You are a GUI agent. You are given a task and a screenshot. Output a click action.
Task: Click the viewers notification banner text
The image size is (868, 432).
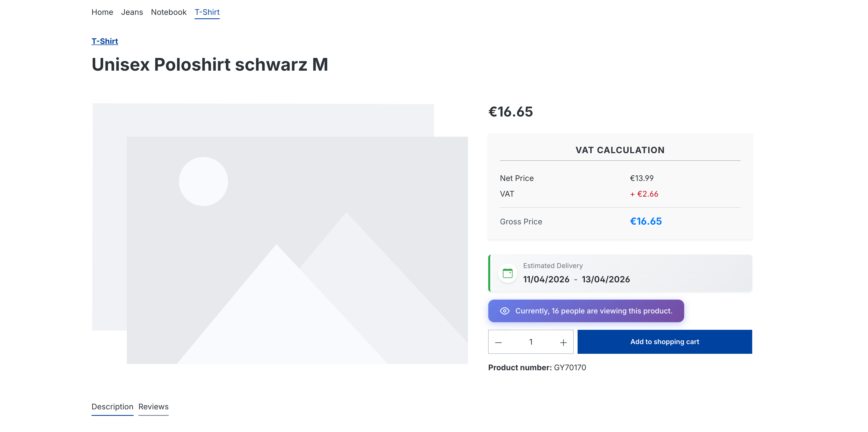(594, 311)
